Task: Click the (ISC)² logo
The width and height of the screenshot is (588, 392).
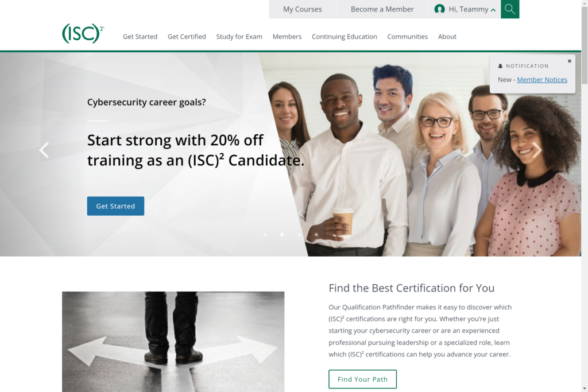Action: 83,34
